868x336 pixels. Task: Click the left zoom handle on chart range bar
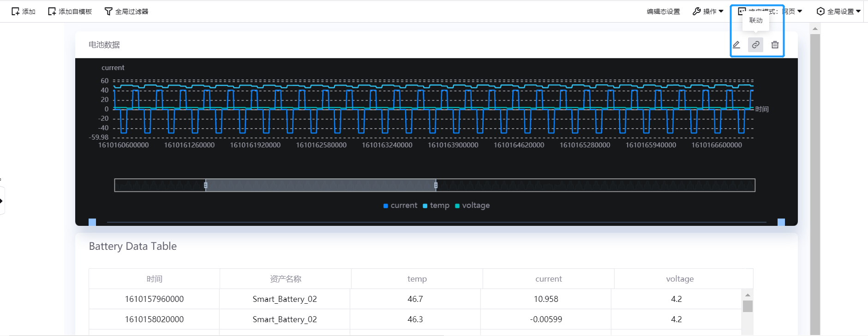tap(206, 185)
